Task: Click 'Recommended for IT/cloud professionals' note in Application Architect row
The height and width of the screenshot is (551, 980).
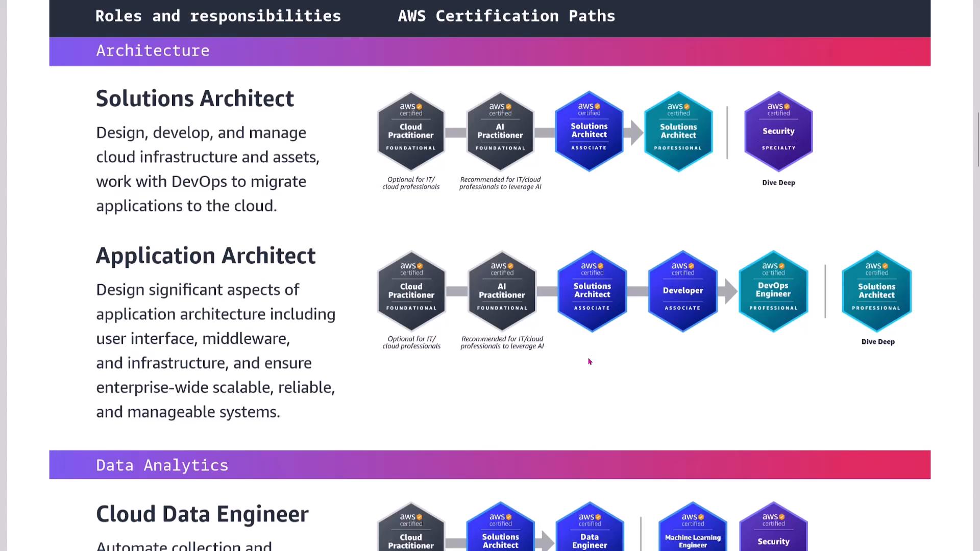Action: pyautogui.click(x=502, y=342)
